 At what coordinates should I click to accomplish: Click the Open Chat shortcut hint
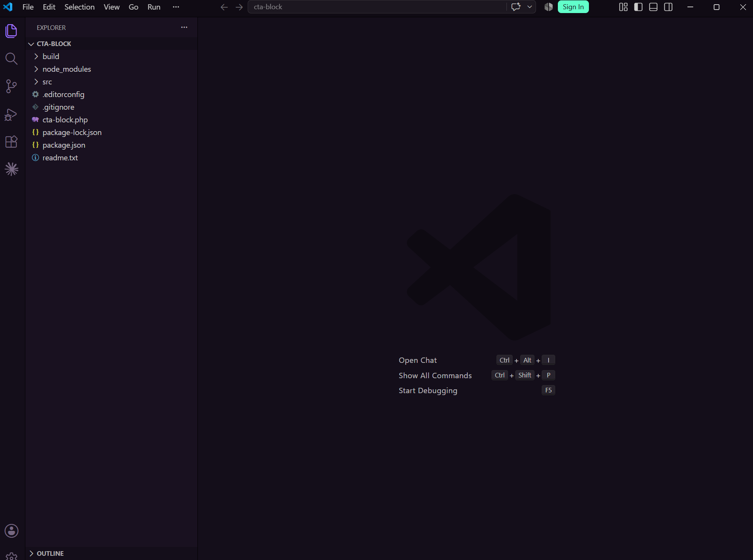point(418,360)
